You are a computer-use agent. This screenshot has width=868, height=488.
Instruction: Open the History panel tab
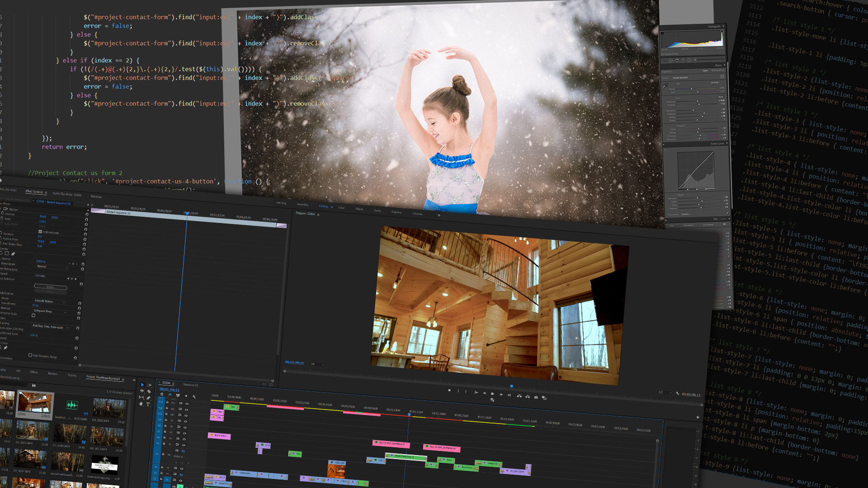tap(72, 375)
